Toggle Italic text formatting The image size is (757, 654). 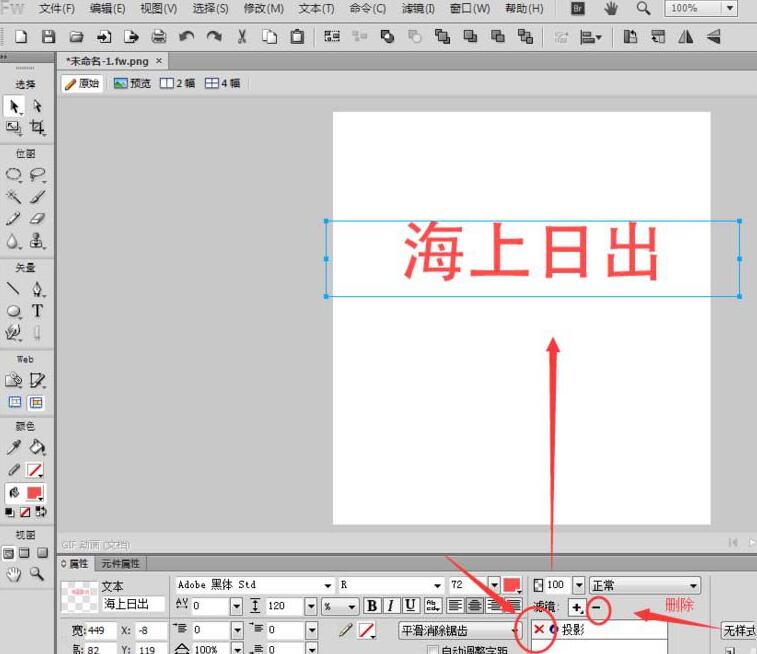click(x=391, y=605)
